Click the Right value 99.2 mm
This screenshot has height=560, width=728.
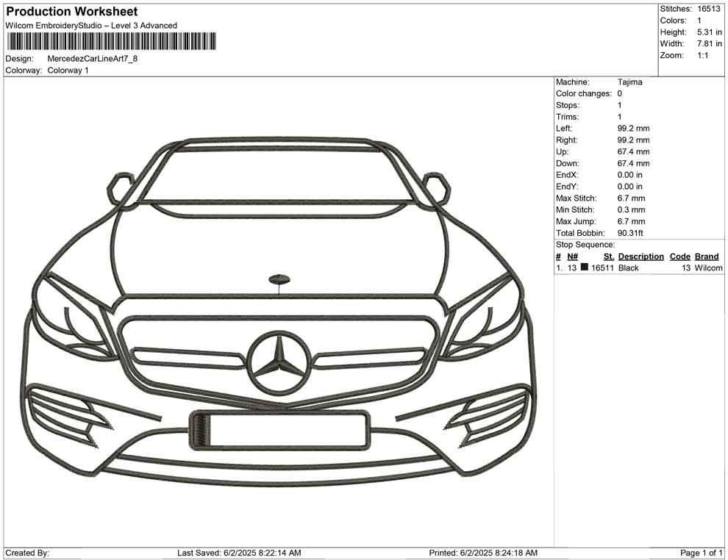[x=633, y=140]
